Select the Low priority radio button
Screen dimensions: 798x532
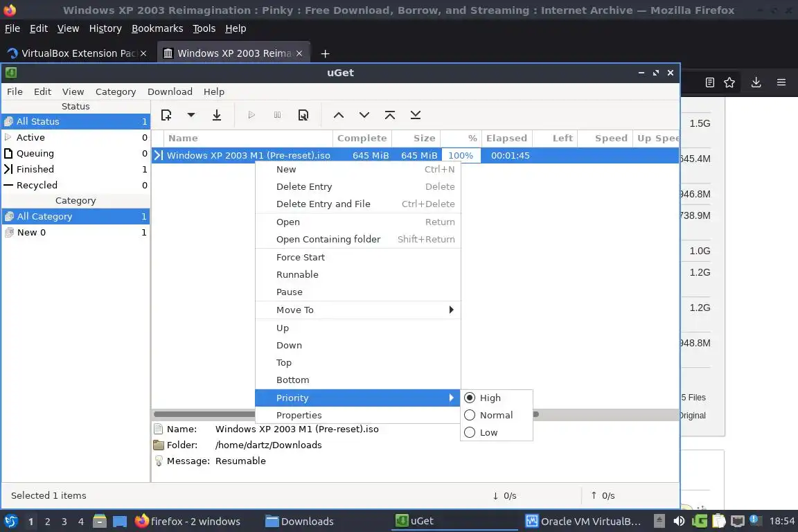[x=470, y=432]
